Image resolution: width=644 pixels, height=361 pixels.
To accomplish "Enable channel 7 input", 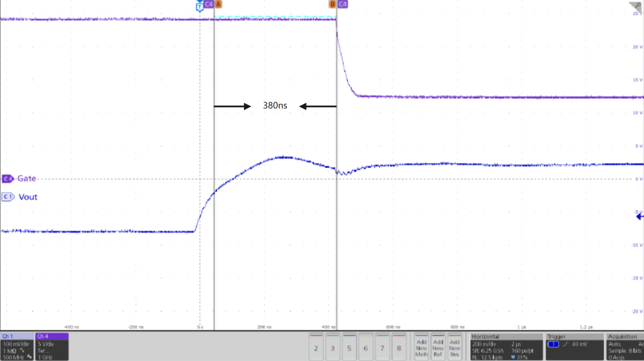I will pyautogui.click(x=382, y=347).
